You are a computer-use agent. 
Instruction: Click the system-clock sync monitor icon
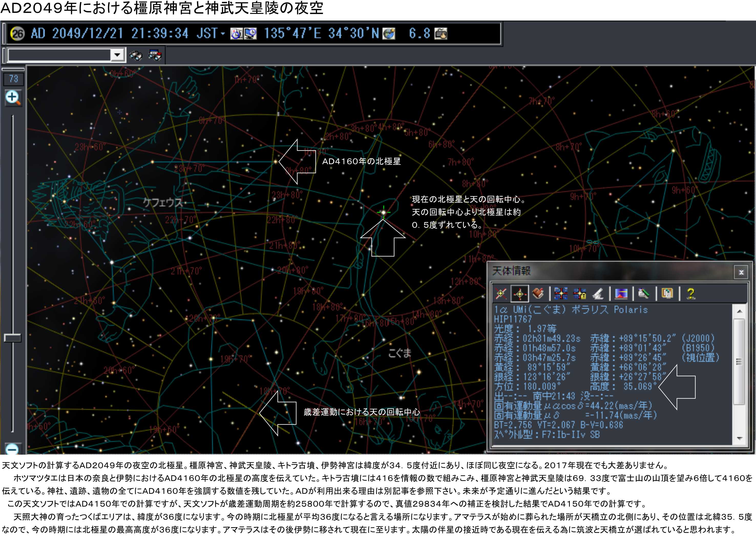click(250, 34)
